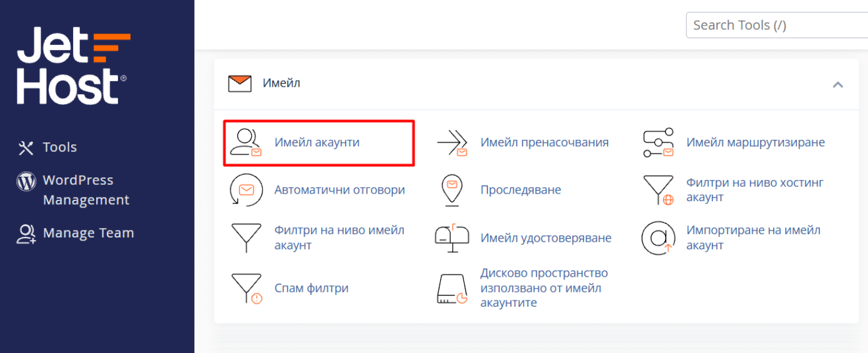The width and height of the screenshot is (868, 353).
Task: Click the Имейл section heading
Action: (x=282, y=83)
